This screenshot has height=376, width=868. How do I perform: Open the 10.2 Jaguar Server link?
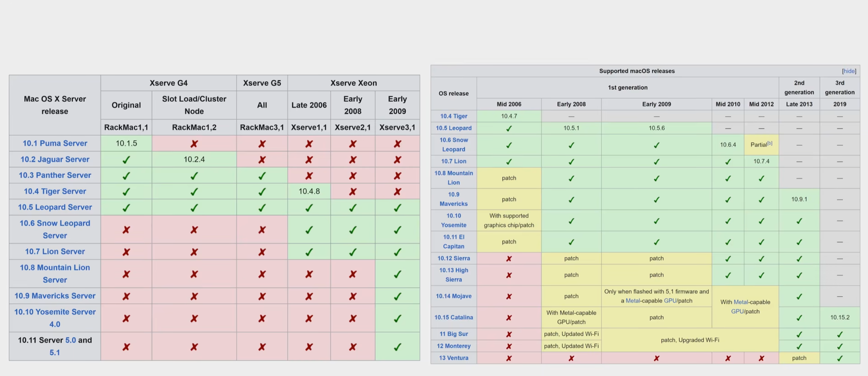point(55,159)
